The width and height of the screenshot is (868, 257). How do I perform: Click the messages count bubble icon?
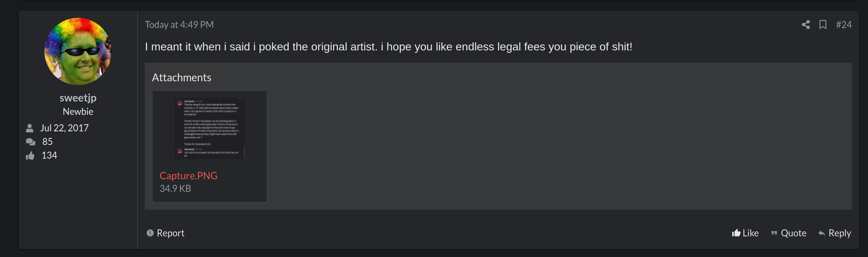pos(30,142)
